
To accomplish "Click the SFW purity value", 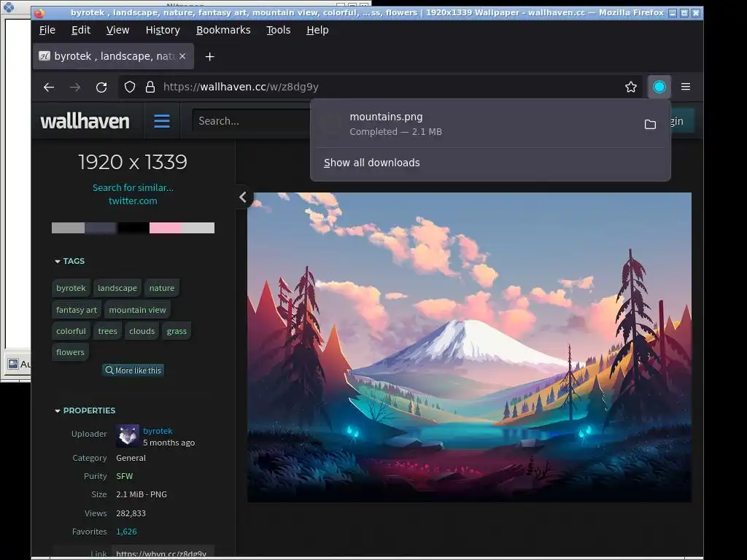I will [124, 476].
